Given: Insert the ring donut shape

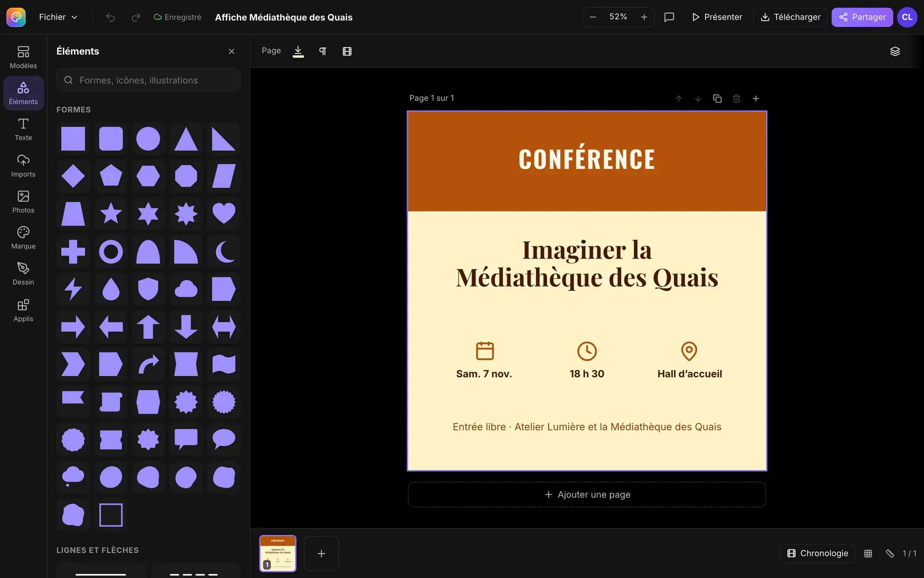Looking at the screenshot, I should click(111, 251).
